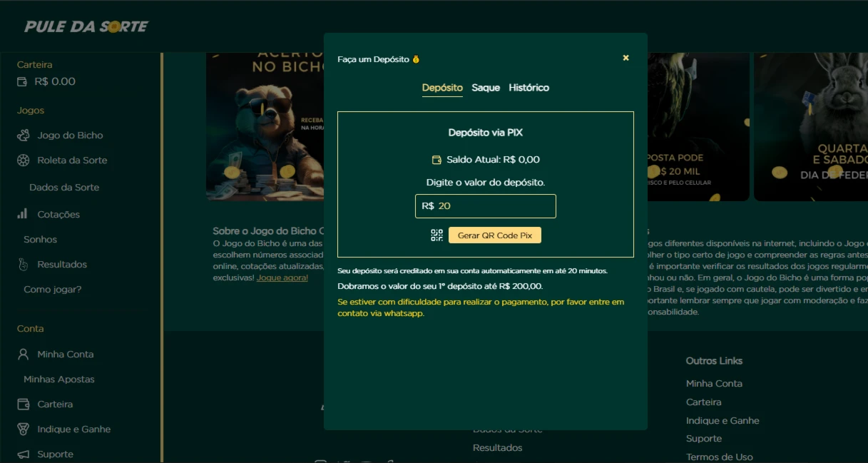This screenshot has width=868, height=463.
Task: Open Dados da Sorte in sidebar
Action: click(x=64, y=187)
